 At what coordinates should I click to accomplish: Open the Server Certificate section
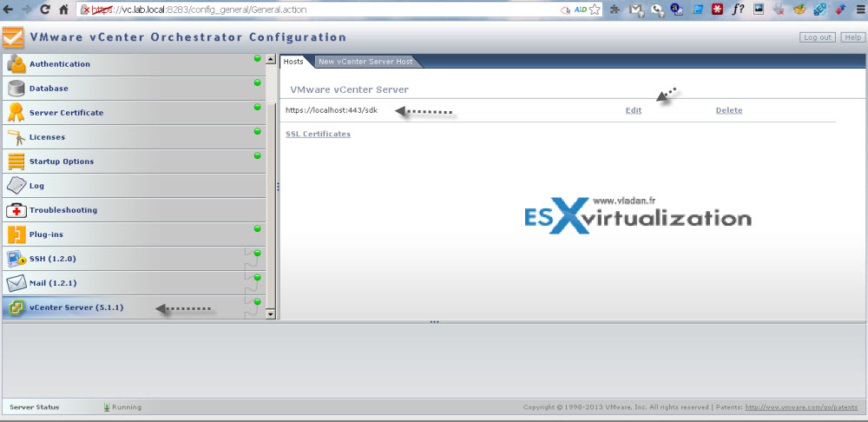click(134, 113)
